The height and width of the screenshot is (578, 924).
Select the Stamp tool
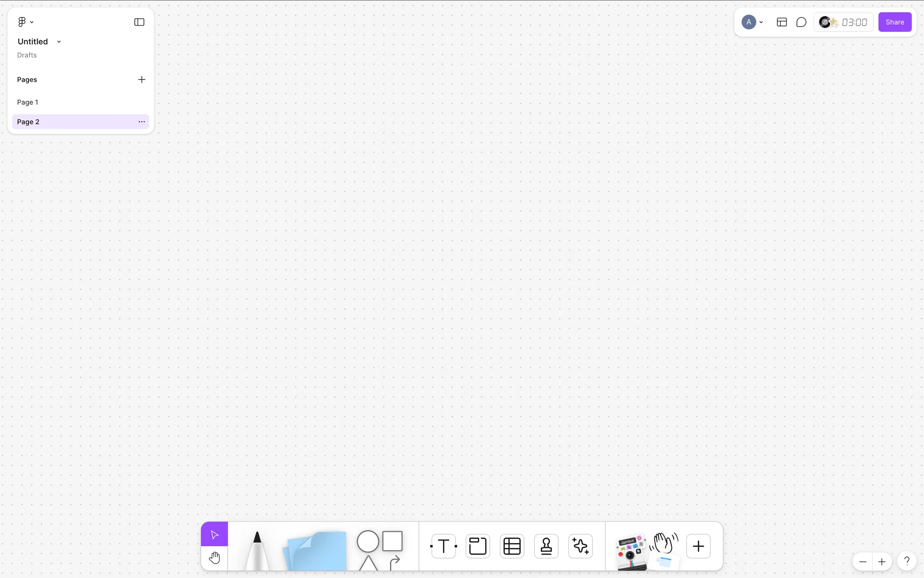coord(546,546)
